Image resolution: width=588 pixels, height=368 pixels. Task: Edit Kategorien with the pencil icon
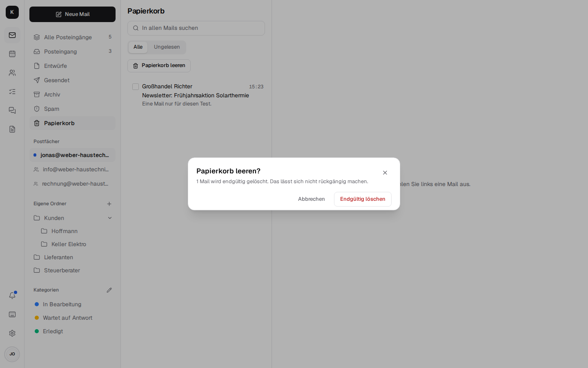tap(109, 290)
